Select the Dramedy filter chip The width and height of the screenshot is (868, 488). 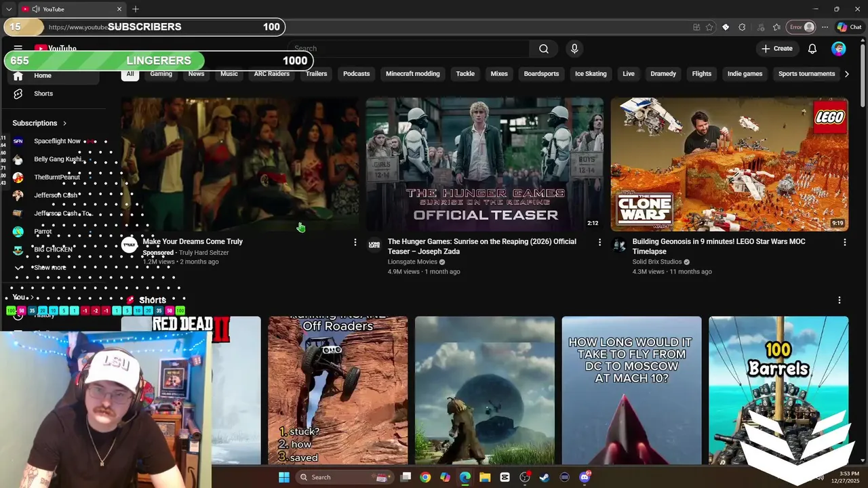[x=663, y=74]
